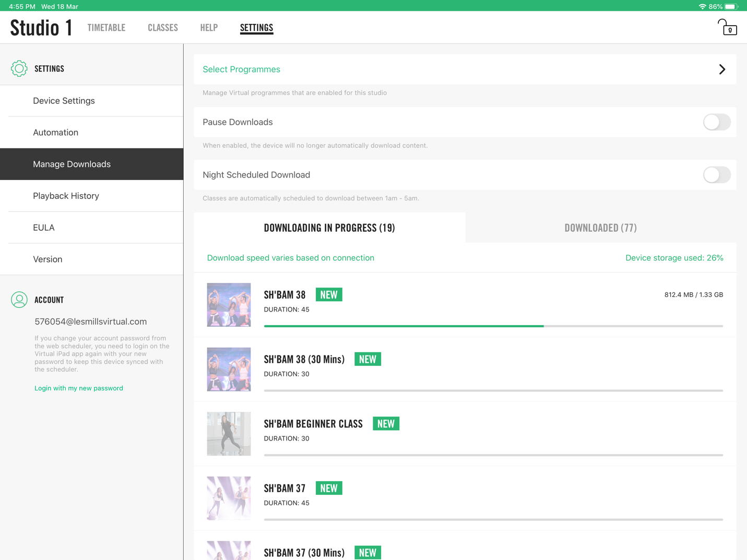
Task: Click the Pause Downloads label
Action: tap(238, 122)
